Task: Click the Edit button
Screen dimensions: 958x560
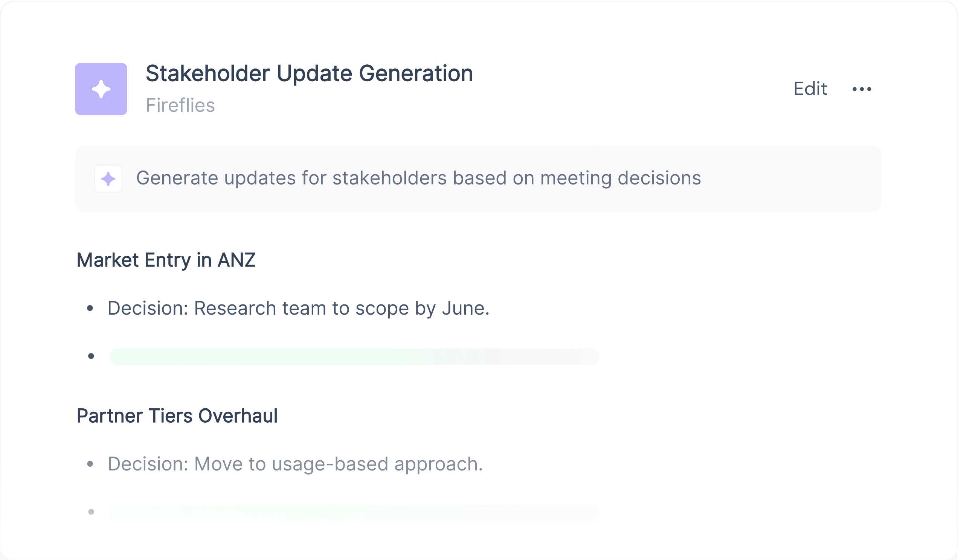Action: (x=810, y=89)
